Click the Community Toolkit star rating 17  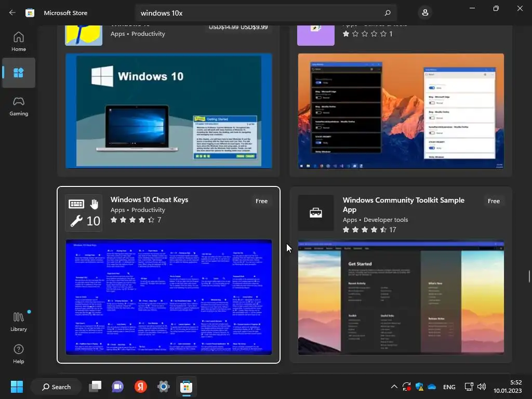(x=369, y=230)
